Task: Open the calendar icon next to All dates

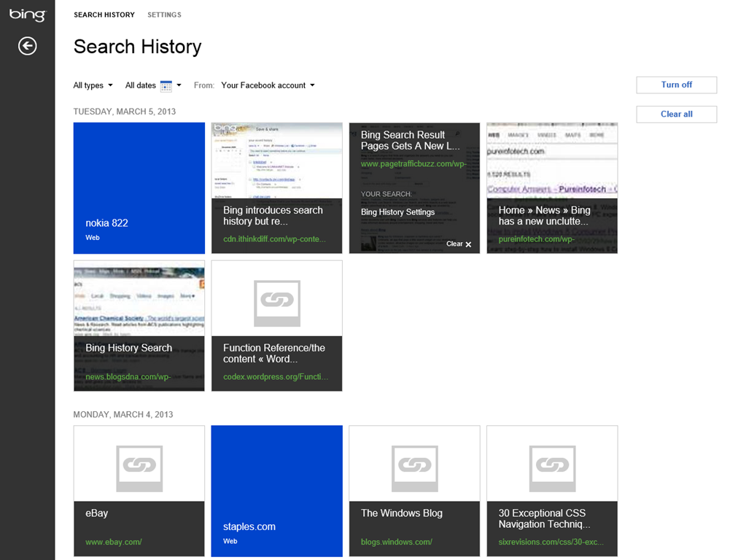Action: (166, 86)
